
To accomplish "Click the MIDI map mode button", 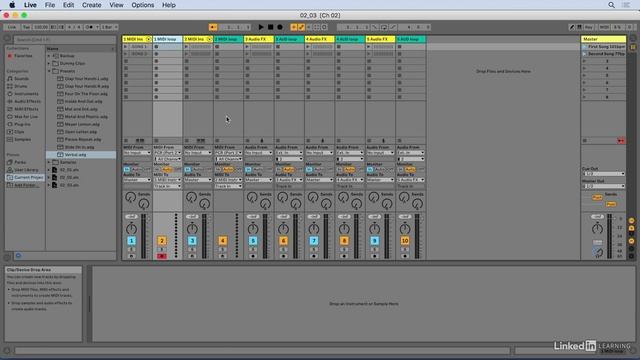I will click(x=604, y=27).
